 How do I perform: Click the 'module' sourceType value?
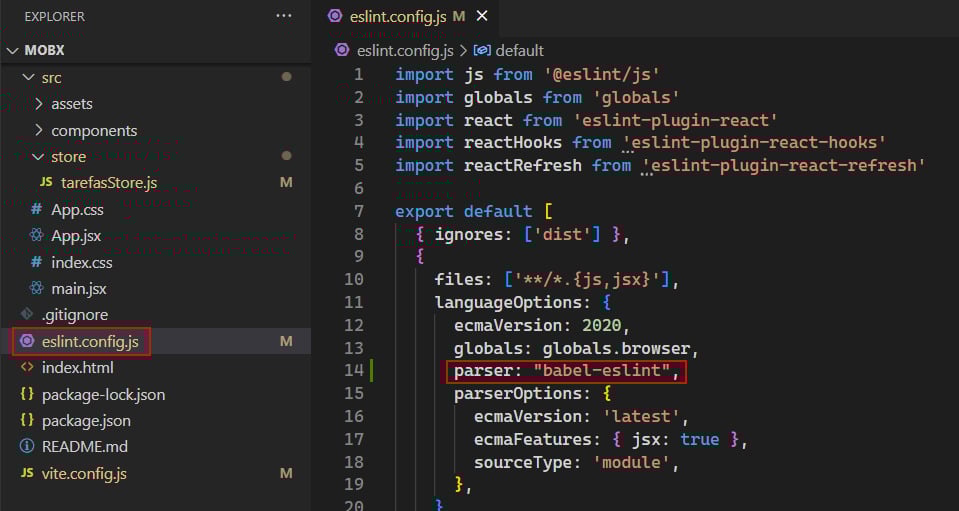[631, 462]
